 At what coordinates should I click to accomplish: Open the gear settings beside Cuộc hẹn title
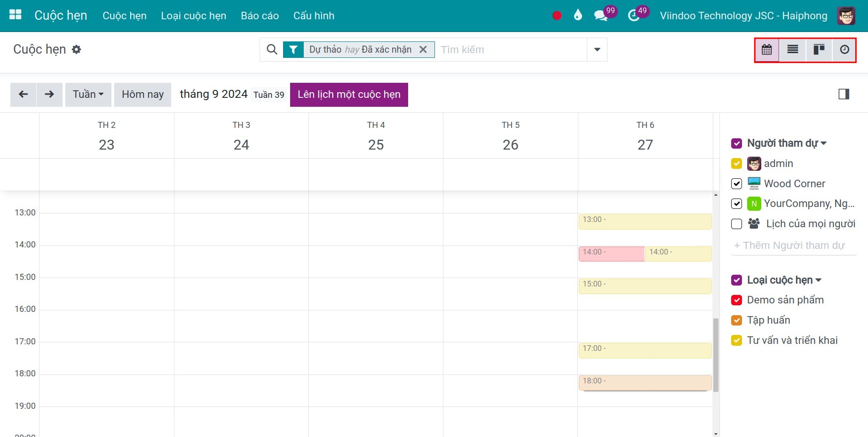coord(77,49)
